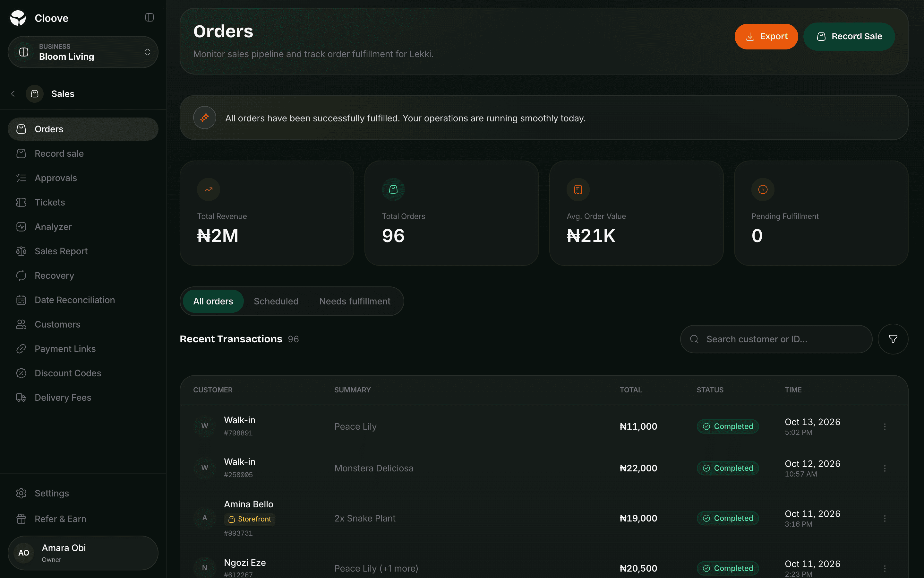Screen dimensions: 924x578
Task: Open Record sale in the sidebar
Action: [83, 154]
